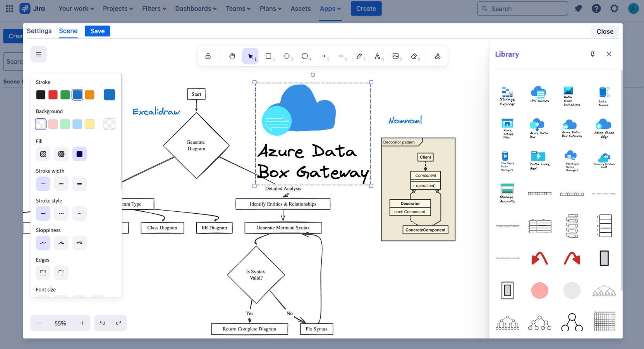Screen dimensions: 644x349
Task: Open the user profile avatar
Action: click(634, 9)
